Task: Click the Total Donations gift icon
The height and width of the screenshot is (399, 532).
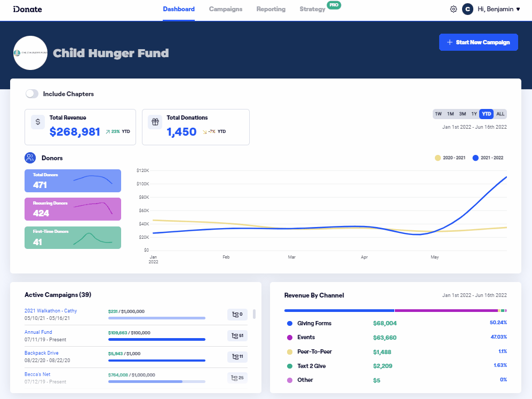Action: point(155,122)
